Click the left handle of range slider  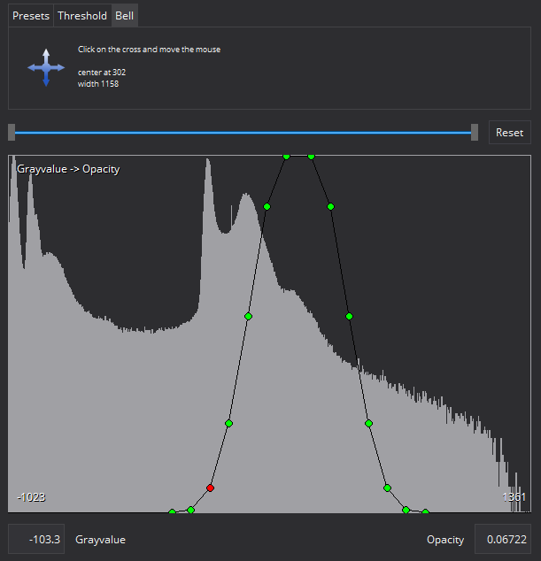click(x=11, y=132)
